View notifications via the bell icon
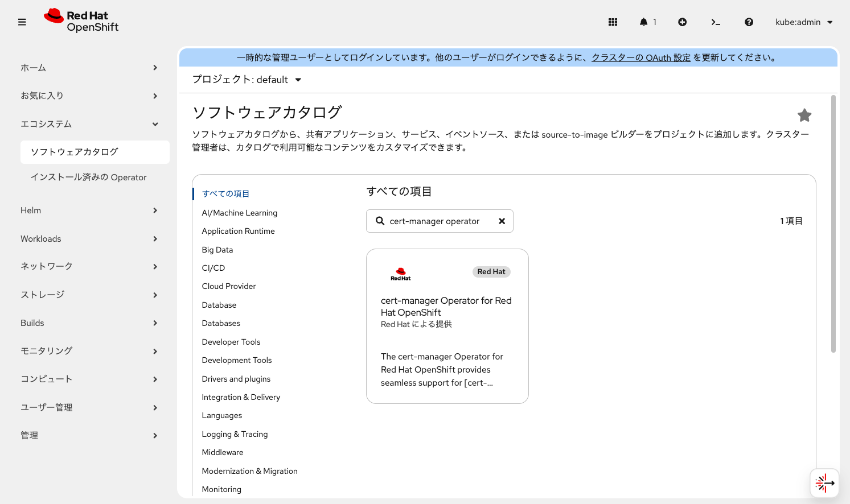Viewport: 850px width, 504px height. click(x=644, y=22)
